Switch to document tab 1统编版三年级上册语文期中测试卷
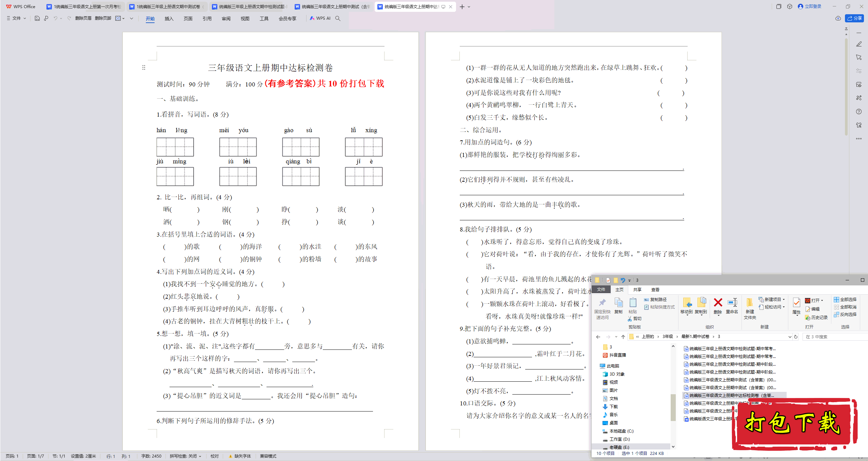868x461 pixels. pos(167,7)
